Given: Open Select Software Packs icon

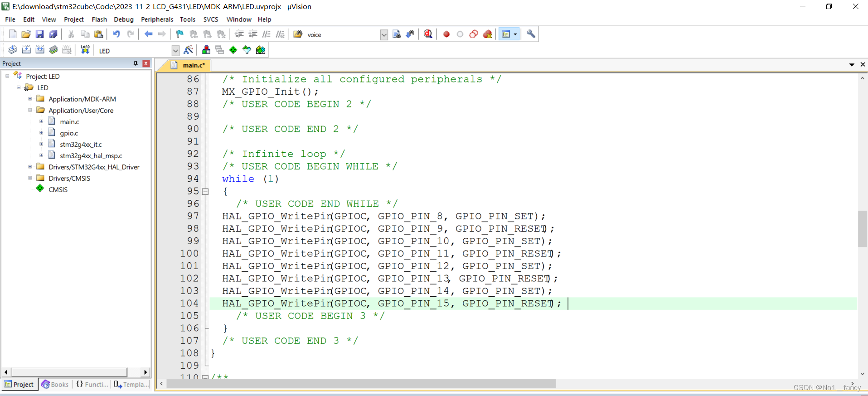Looking at the screenshot, I should [247, 50].
